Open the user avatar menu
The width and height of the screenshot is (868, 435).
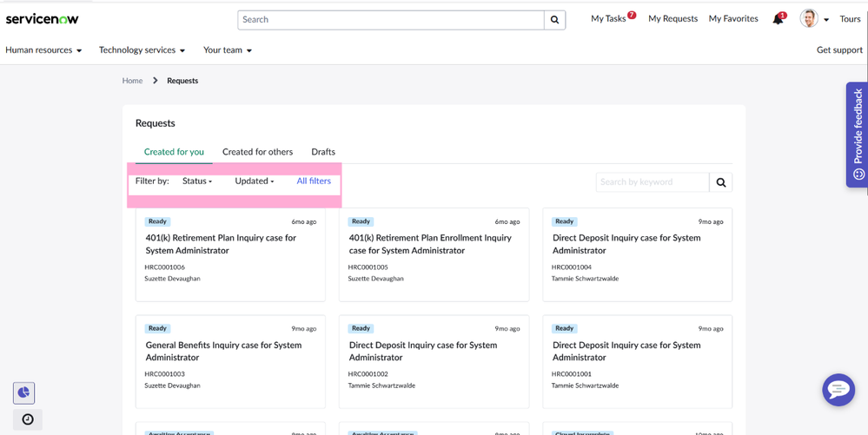(x=809, y=18)
